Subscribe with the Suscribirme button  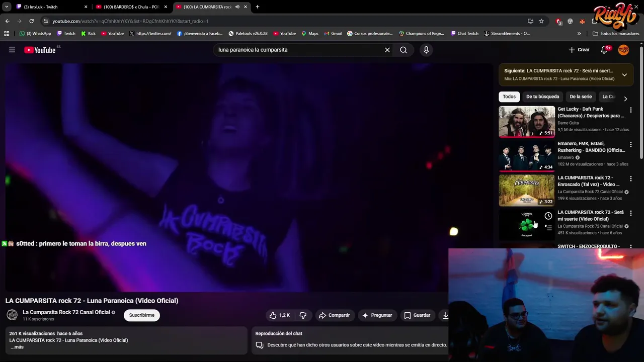(142, 315)
